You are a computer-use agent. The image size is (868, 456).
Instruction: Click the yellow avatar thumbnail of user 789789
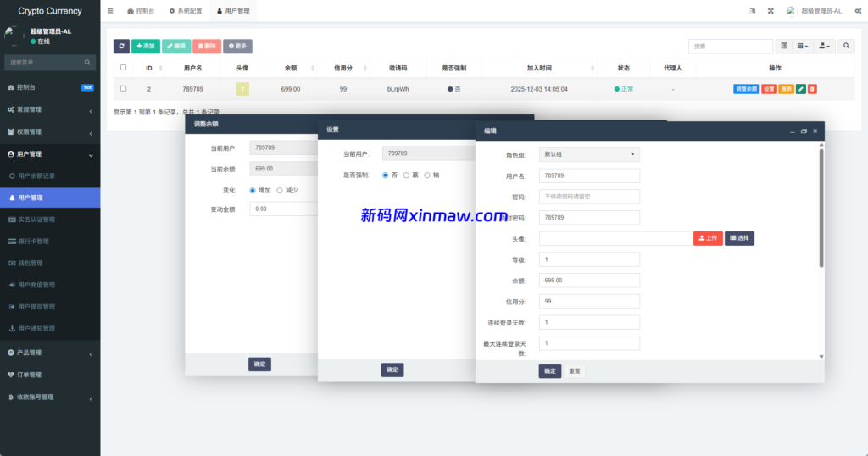[x=242, y=89]
